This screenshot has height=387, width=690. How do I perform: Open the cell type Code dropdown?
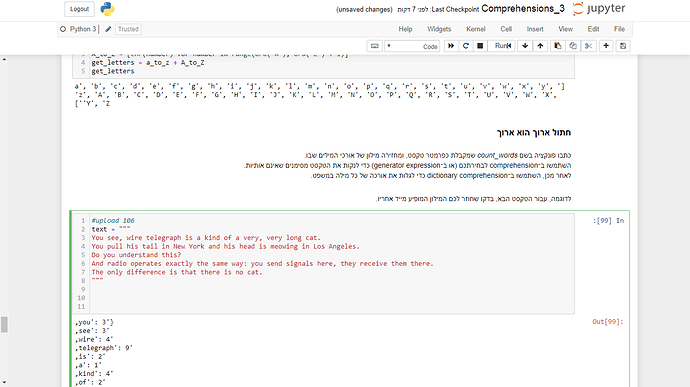[x=412, y=46]
